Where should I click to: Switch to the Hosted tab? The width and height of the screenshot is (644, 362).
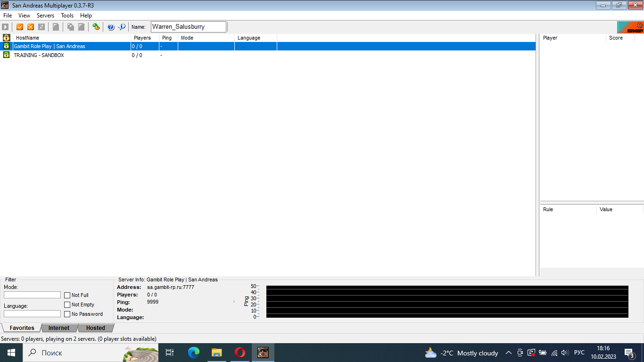tap(95, 328)
